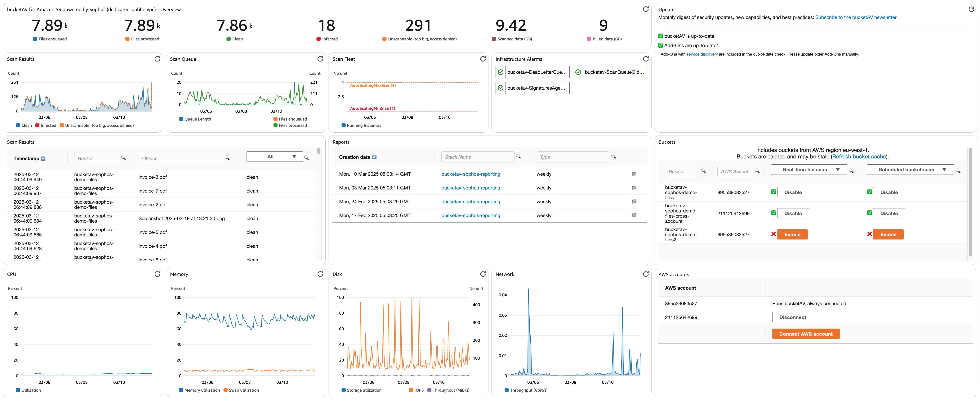Screen dimensions: 980x401
Task: Click search icon beside Real-time file scan filter
Action: click(x=851, y=171)
